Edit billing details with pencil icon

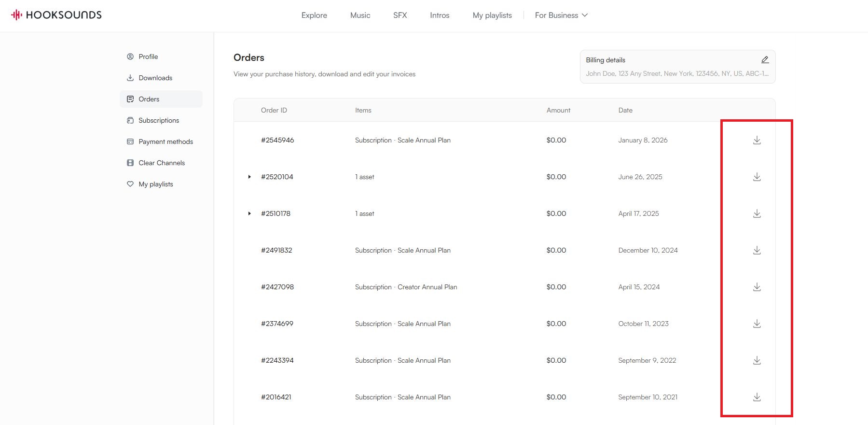click(765, 60)
